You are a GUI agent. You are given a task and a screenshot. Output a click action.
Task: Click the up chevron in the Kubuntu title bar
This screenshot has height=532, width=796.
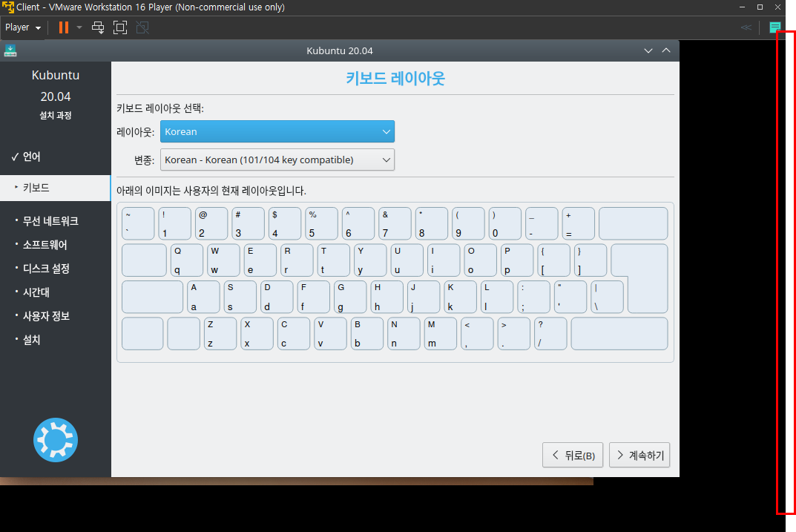coord(666,50)
